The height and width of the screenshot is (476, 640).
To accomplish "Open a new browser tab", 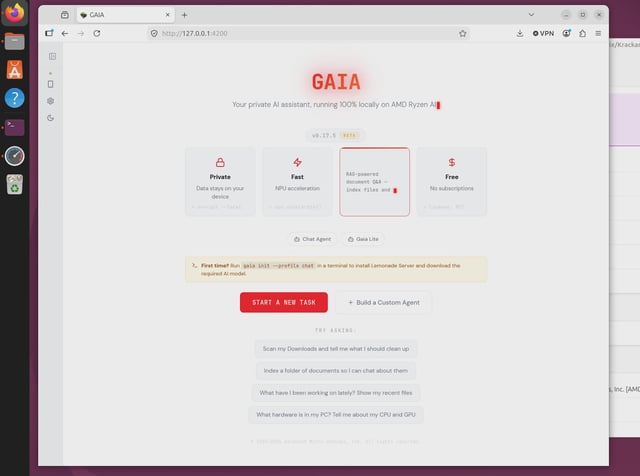I will [184, 15].
